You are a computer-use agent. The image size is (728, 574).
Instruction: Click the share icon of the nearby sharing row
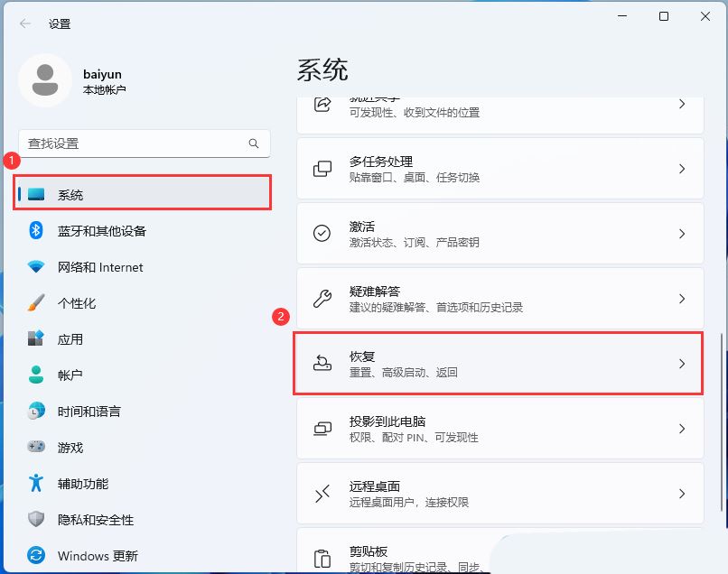click(x=322, y=105)
